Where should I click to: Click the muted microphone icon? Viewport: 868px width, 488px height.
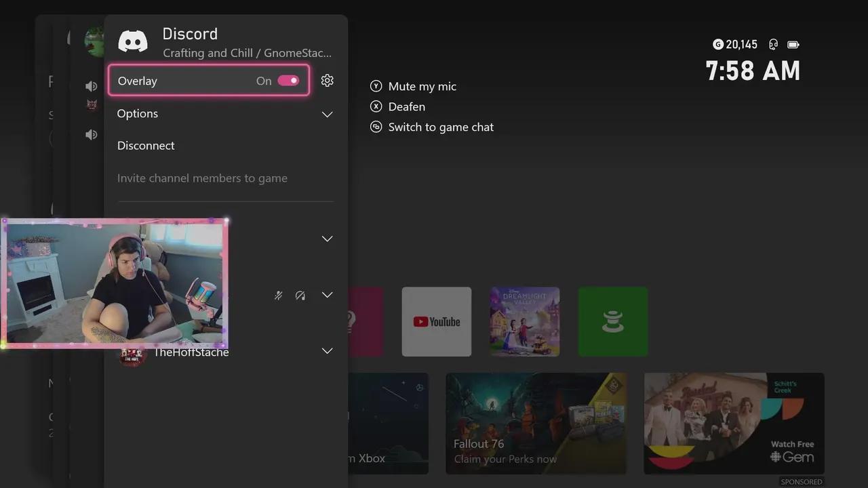(278, 296)
